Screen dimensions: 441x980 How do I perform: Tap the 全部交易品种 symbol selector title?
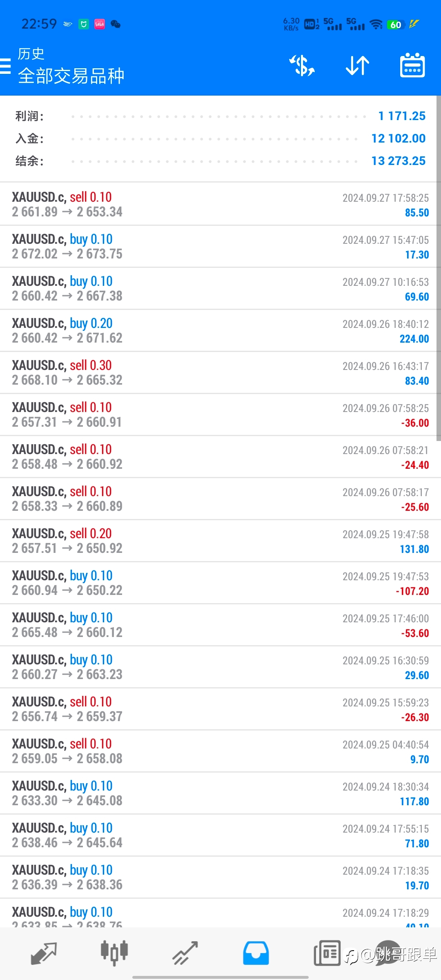(71, 76)
